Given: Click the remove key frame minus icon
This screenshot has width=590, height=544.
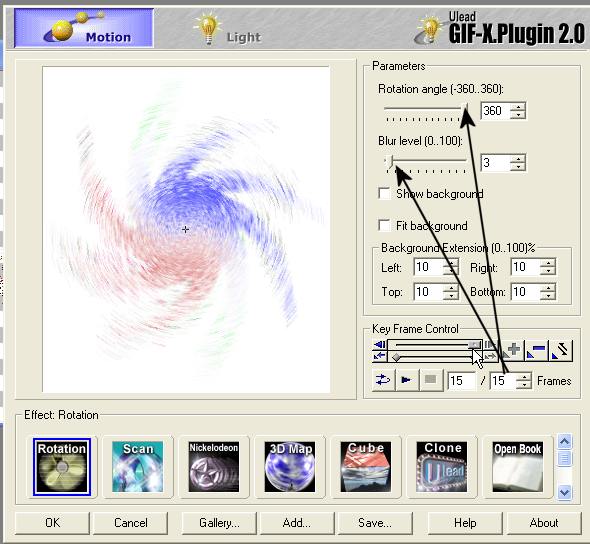Looking at the screenshot, I should click(536, 350).
